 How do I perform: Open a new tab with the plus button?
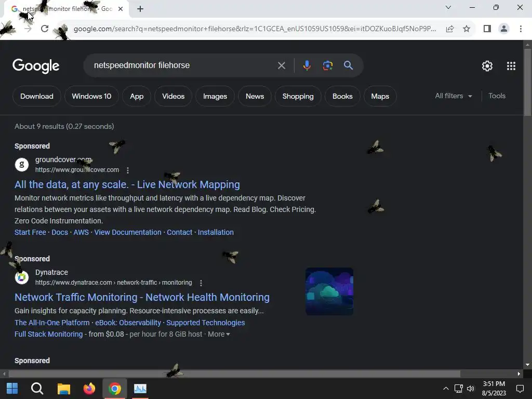point(140,9)
